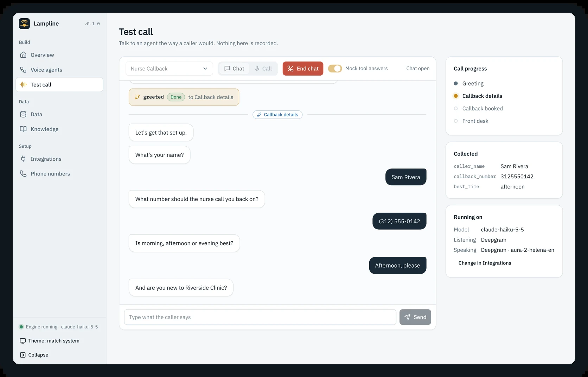Open the Data database icon
588x377 pixels.
[x=23, y=114]
